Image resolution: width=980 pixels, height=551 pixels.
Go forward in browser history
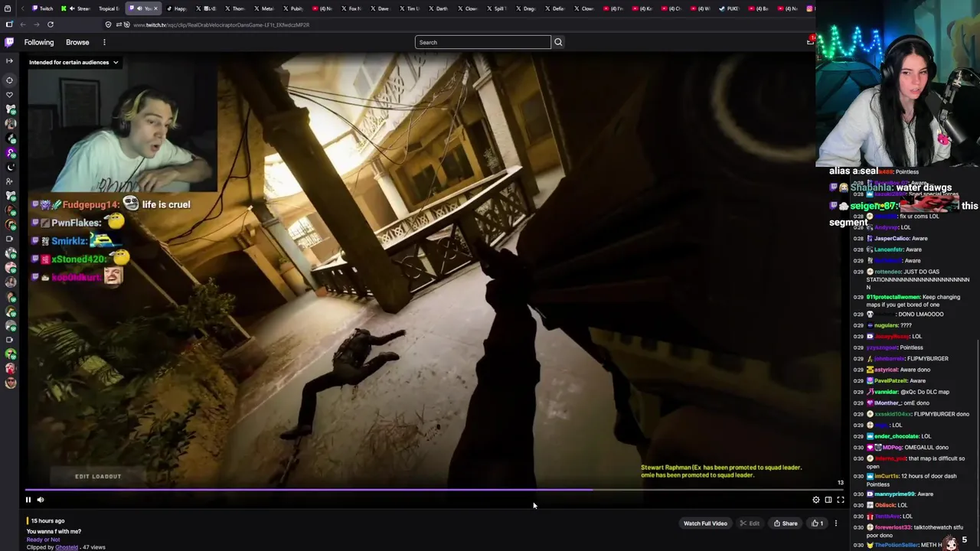click(x=36, y=24)
